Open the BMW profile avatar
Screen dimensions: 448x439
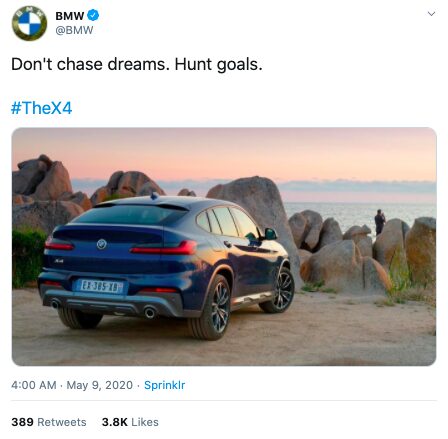pyautogui.click(x=29, y=23)
